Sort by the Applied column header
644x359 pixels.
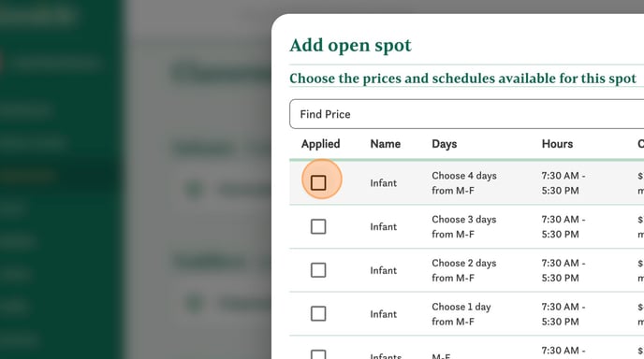pos(320,144)
